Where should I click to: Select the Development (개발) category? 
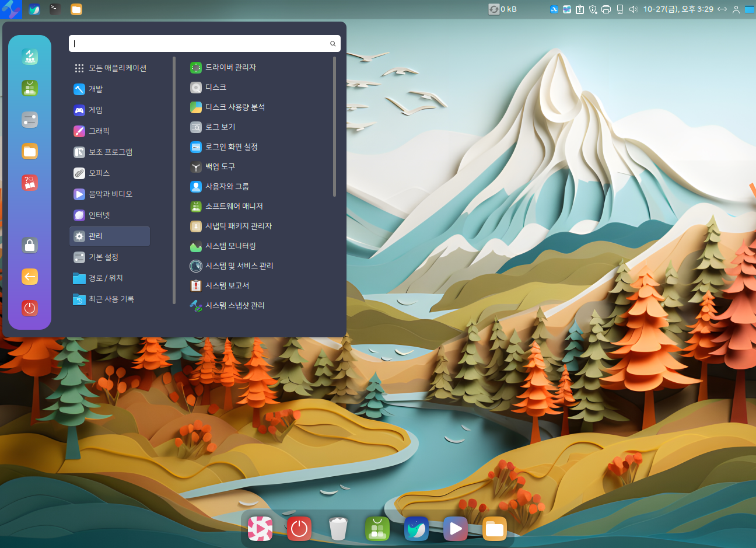[96, 89]
